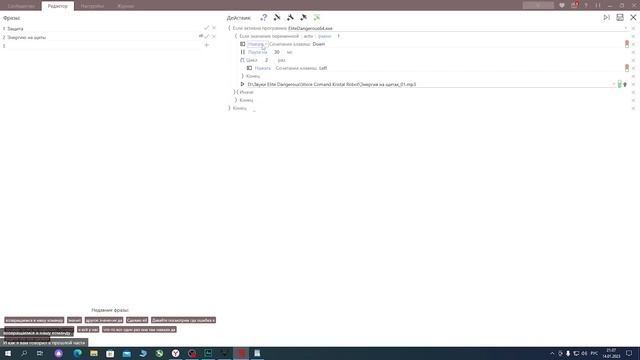The image size is (640, 360).
Task: Open Yandex browser from the taskbar
Action: pos(176,353)
